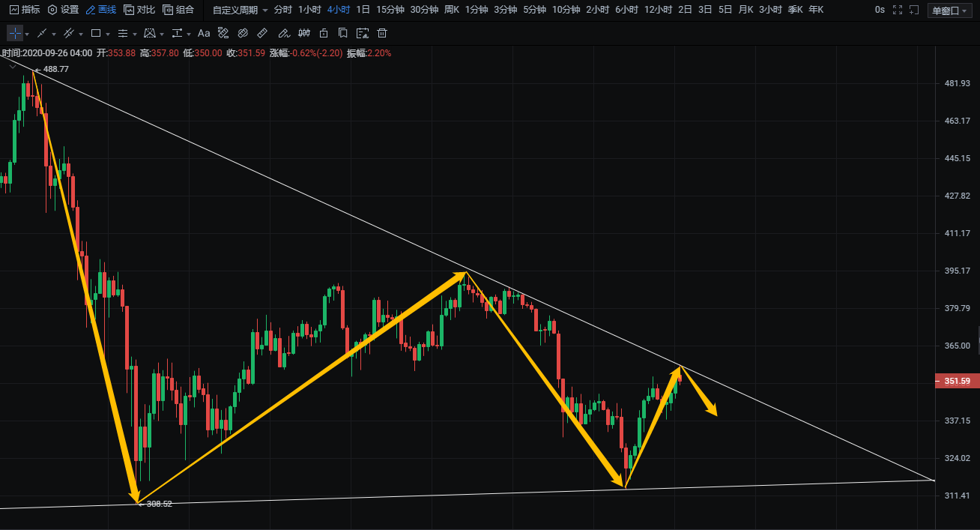Select the rectangle shape tool
980x530 pixels.
[96, 33]
